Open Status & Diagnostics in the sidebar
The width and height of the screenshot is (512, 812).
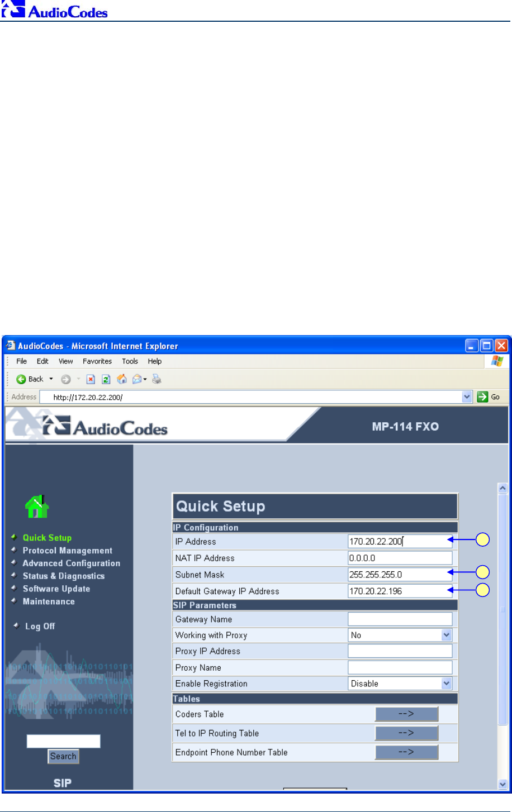click(x=64, y=576)
